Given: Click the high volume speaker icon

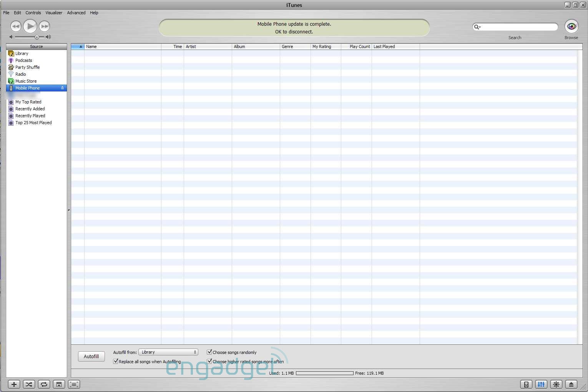Looking at the screenshot, I should coord(48,37).
